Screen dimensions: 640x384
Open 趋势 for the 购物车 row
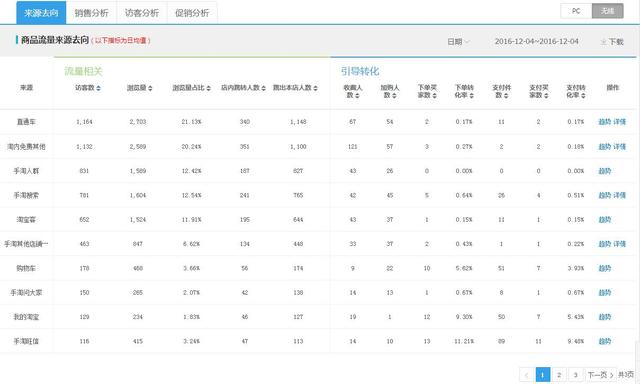coord(604,268)
